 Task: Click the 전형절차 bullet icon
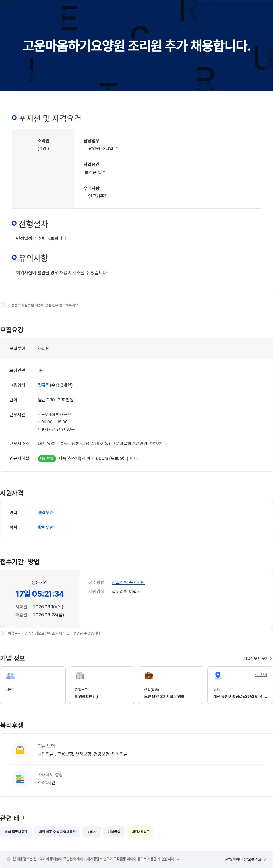[x=14, y=223]
